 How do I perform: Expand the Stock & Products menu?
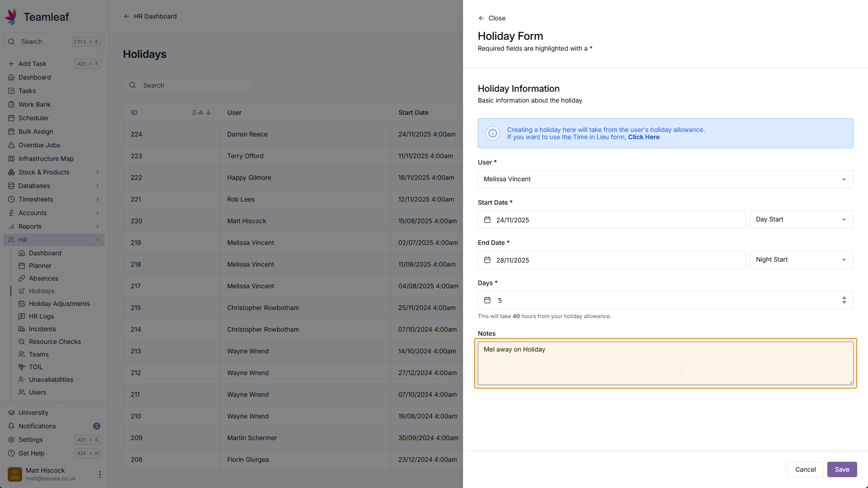tap(98, 172)
